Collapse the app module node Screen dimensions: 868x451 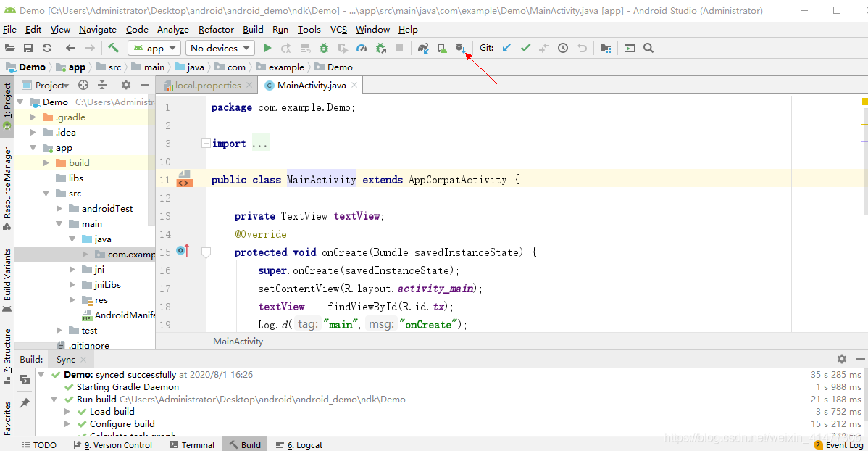point(33,148)
